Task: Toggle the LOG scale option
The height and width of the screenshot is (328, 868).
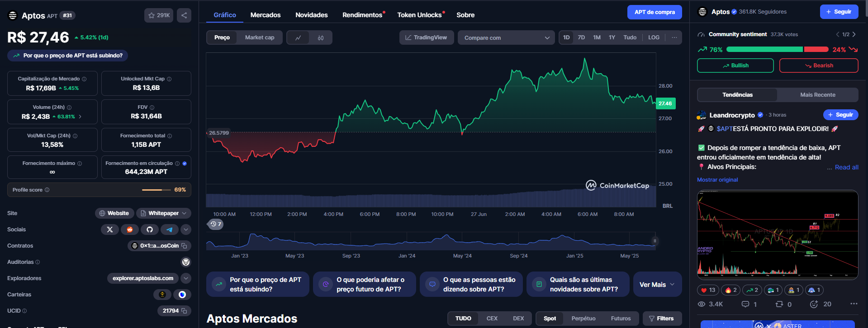Action: 654,37
